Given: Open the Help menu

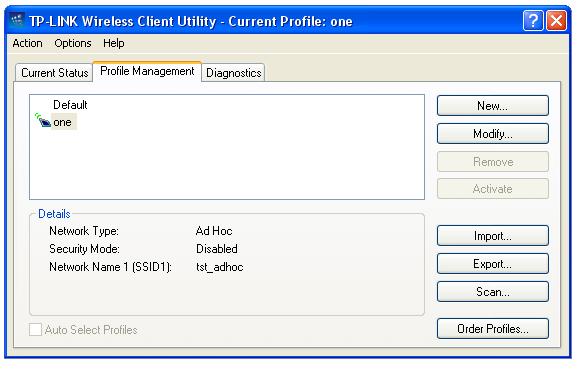Looking at the screenshot, I should click(x=114, y=43).
